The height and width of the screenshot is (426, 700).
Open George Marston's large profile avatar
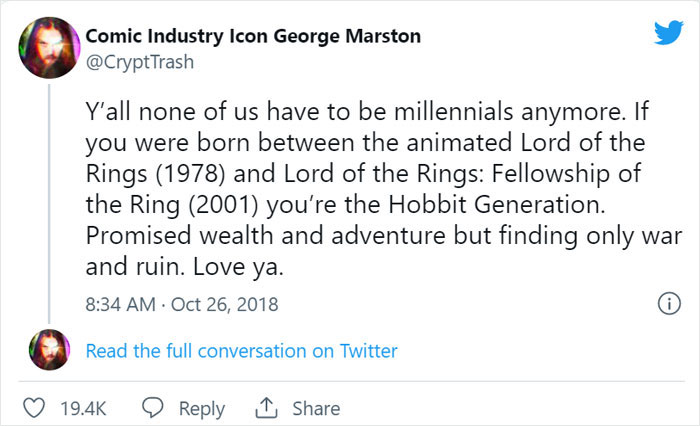point(45,45)
